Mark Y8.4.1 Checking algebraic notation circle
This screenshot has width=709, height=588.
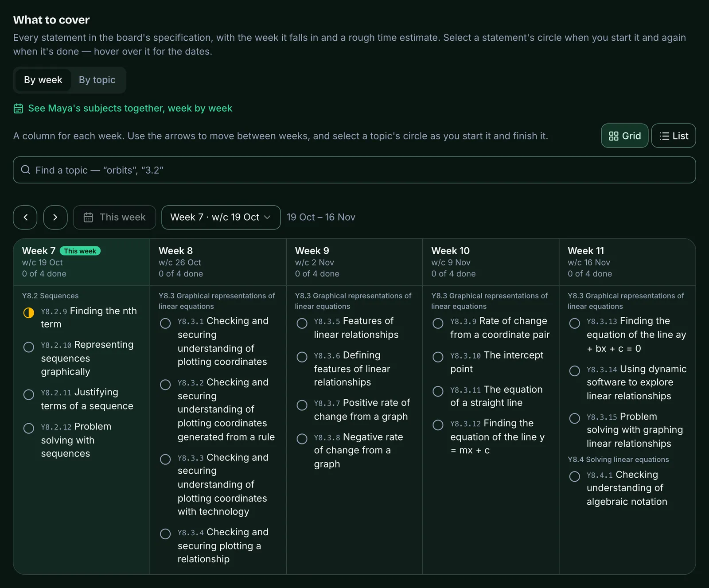(574, 476)
